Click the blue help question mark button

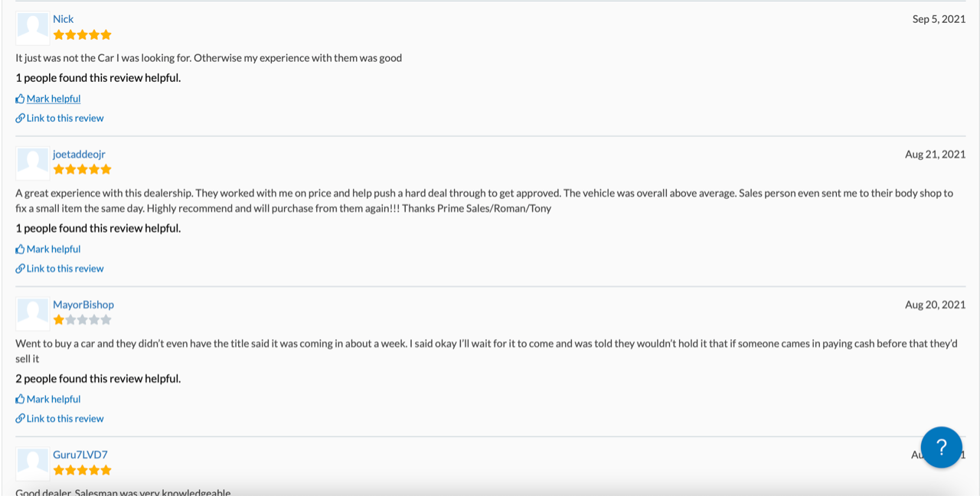tap(941, 447)
